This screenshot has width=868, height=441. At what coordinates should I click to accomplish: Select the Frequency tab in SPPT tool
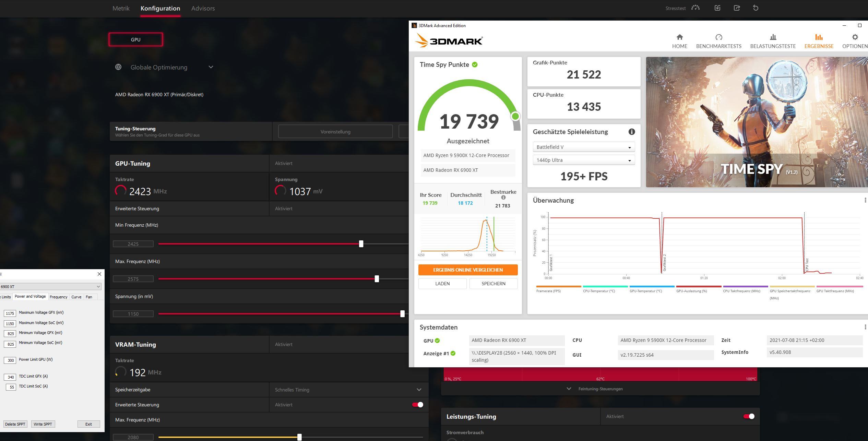(x=58, y=297)
